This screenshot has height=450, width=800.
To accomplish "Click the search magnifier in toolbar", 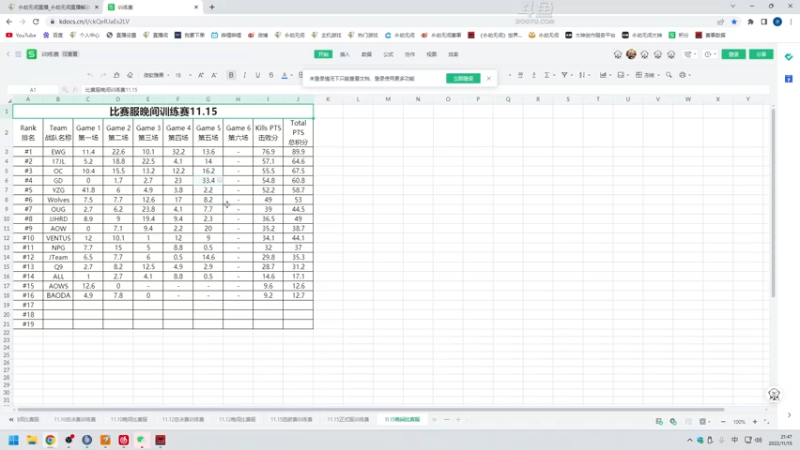I will pyautogui.click(x=669, y=75).
